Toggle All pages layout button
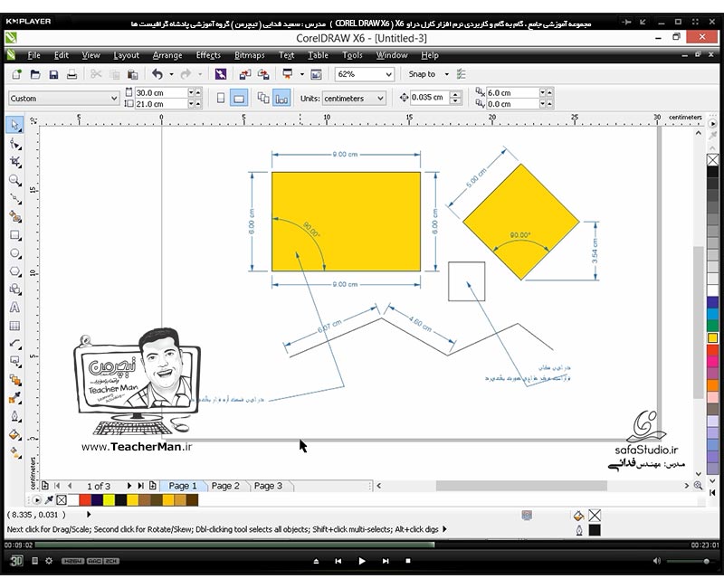This screenshot has height=588, width=724. pyautogui.click(x=263, y=98)
